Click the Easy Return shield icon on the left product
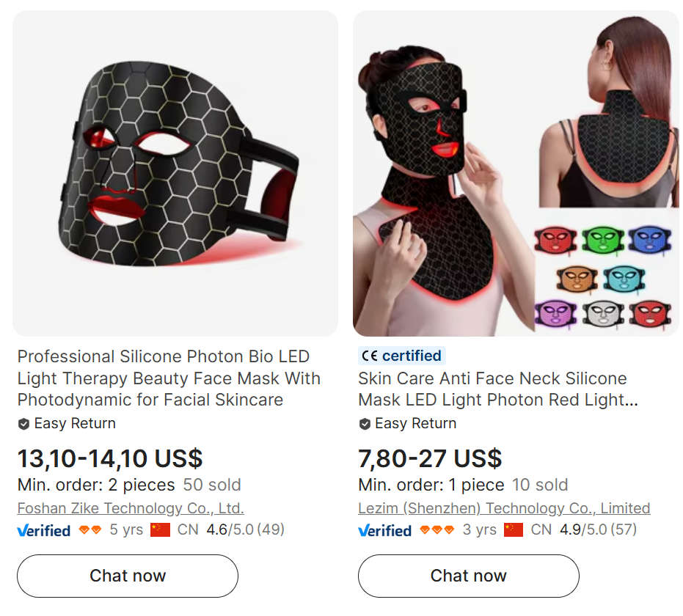 click(x=23, y=424)
